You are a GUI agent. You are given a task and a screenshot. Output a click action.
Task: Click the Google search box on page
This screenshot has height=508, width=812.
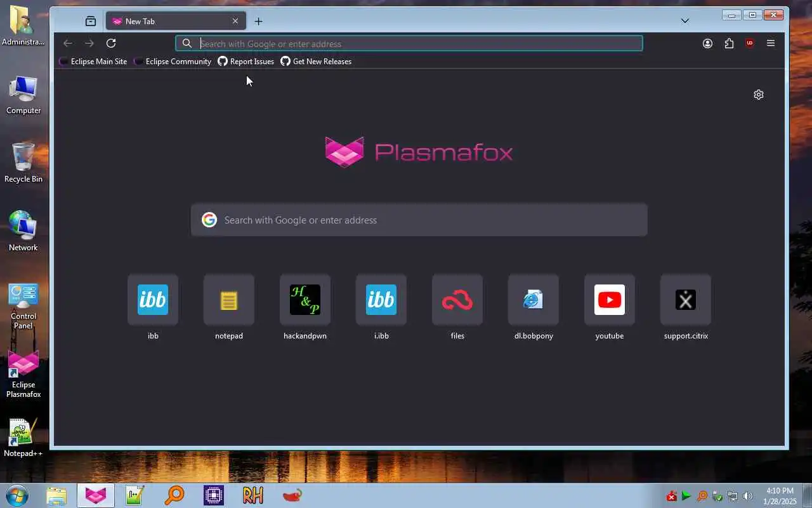point(419,220)
